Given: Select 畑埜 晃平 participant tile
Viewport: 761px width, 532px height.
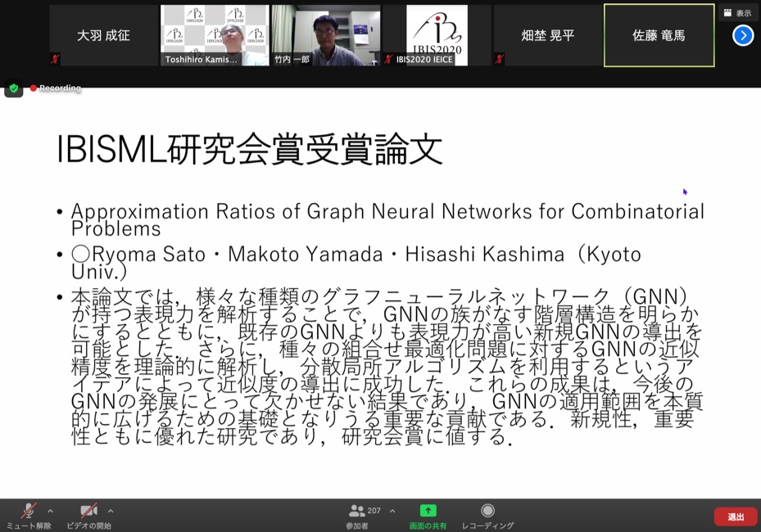Looking at the screenshot, I should (x=548, y=35).
